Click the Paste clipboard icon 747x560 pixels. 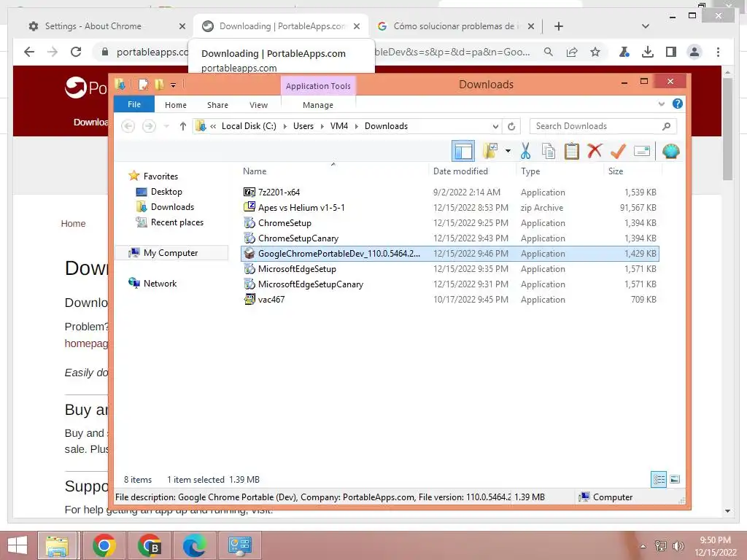click(x=571, y=152)
